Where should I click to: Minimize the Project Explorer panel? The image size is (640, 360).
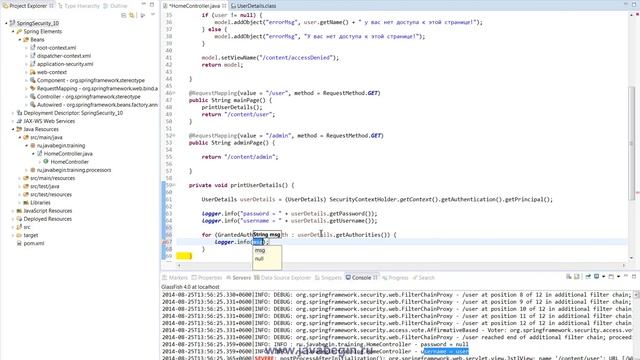pyautogui.click(x=144, y=4)
